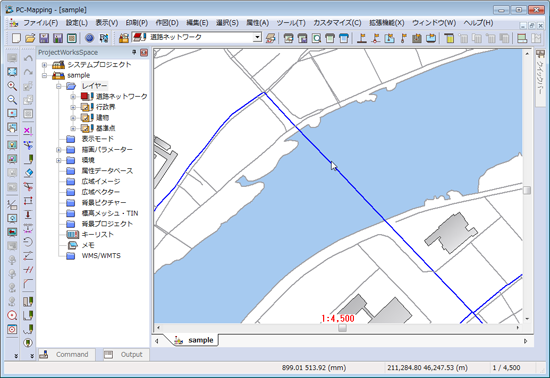This screenshot has width=550, height=378.
Task: Collapse the sample project node
Action: click(x=45, y=75)
